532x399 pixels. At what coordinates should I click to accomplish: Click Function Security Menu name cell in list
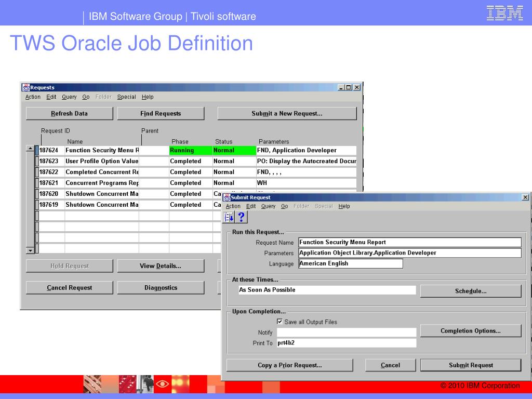(x=102, y=150)
